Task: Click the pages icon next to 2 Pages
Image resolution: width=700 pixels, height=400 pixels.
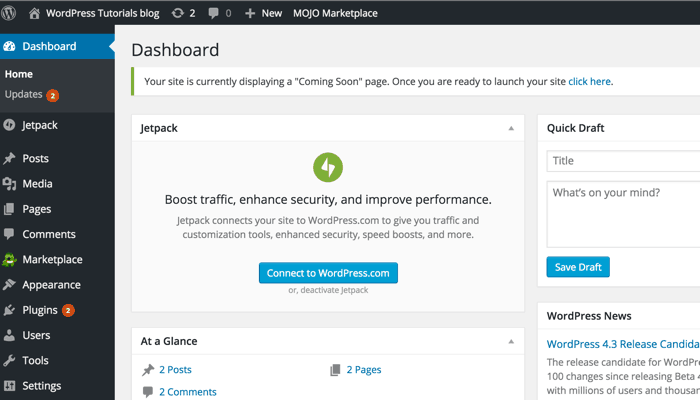Action: [335, 370]
